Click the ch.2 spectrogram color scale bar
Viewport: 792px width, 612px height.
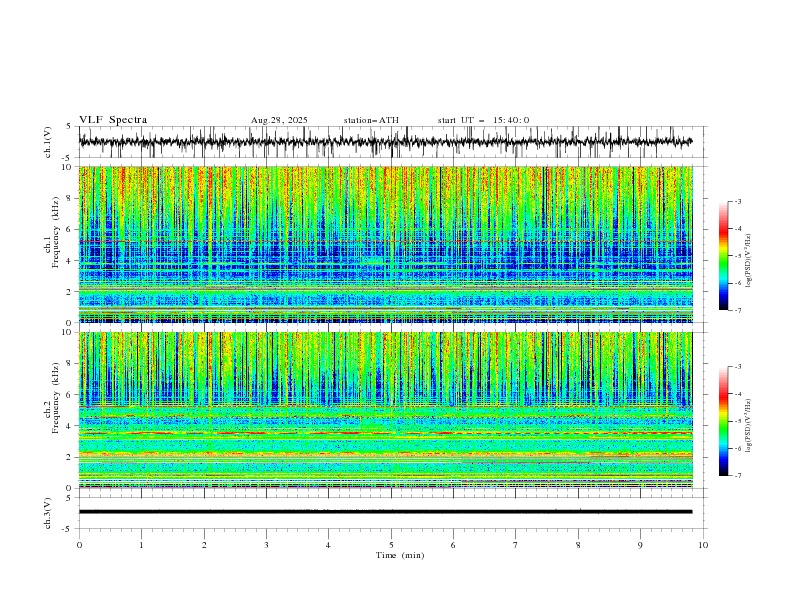724,421
